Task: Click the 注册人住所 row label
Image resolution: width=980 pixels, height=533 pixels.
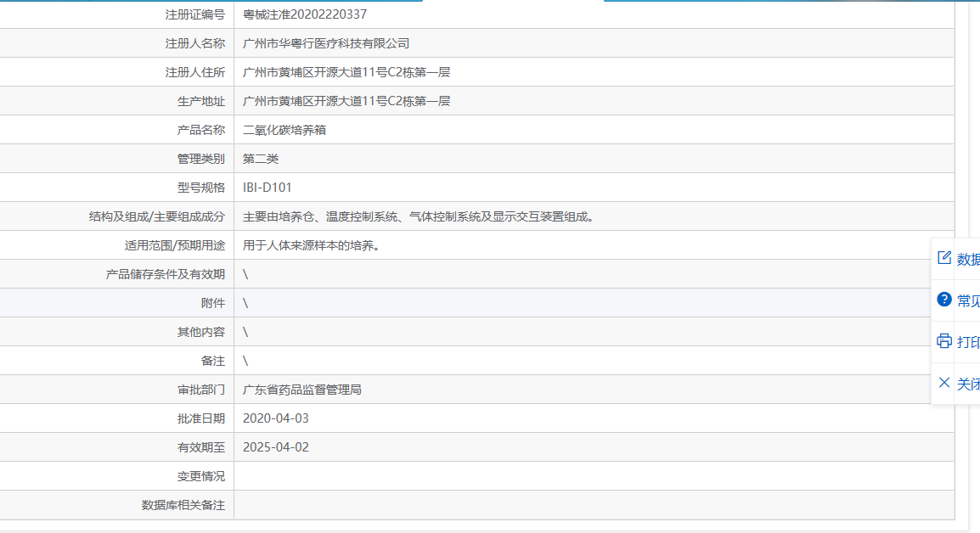Action: tap(195, 72)
